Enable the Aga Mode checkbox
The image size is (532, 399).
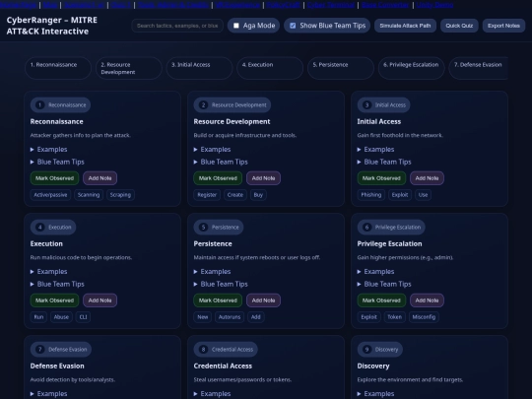(236, 26)
